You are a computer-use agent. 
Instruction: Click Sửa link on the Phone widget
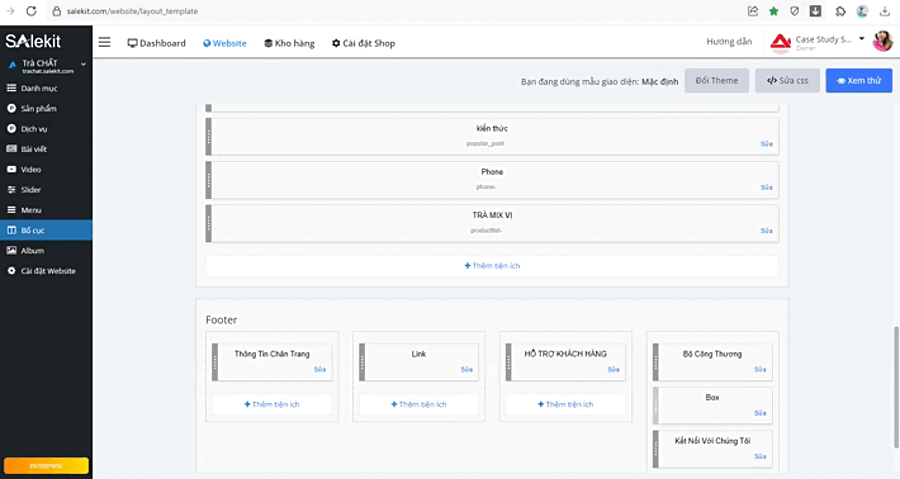[x=766, y=188]
